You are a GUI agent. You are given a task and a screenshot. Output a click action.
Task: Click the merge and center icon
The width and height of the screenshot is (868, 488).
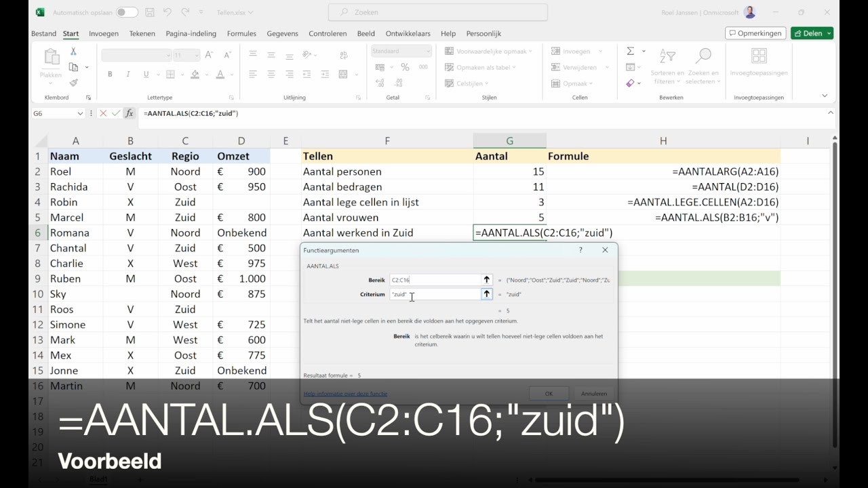[x=343, y=75]
